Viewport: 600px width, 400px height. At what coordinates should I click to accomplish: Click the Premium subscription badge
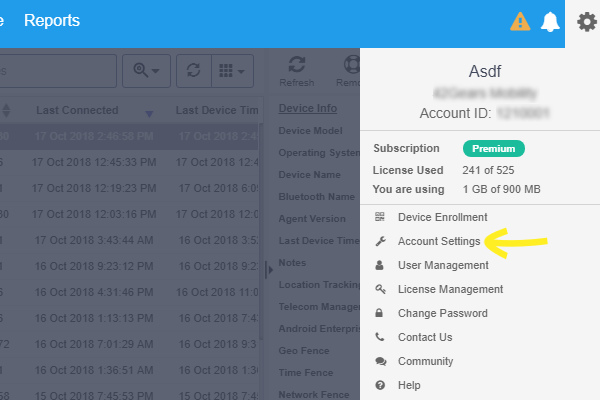494,149
